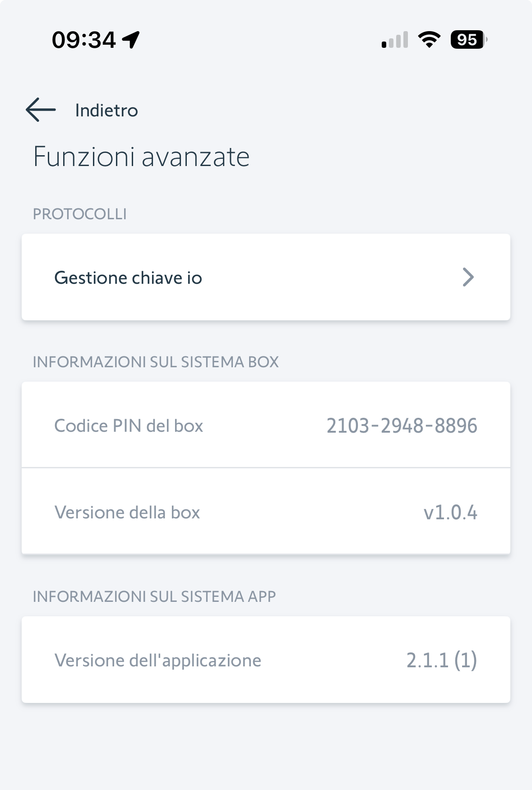532x790 pixels.
Task: Tap the 09:34 clock in status bar
Action: tap(84, 40)
